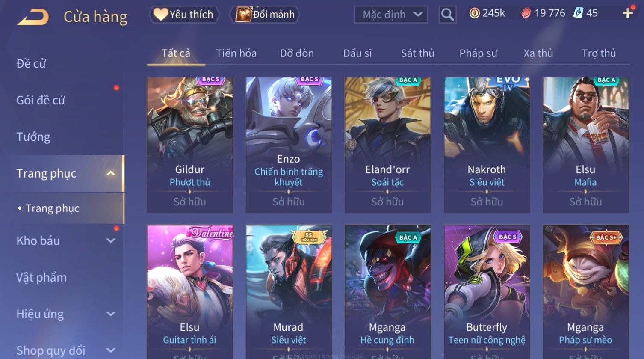The height and width of the screenshot is (359, 644).
Task: Open the Mặc định sort dropdown
Action: (x=391, y=15)
